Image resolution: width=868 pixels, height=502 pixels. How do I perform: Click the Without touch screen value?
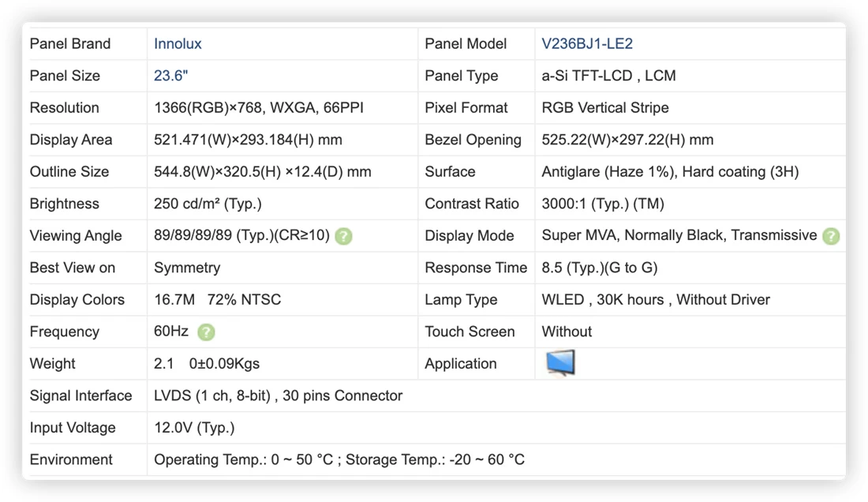click(x=567, y=332)
